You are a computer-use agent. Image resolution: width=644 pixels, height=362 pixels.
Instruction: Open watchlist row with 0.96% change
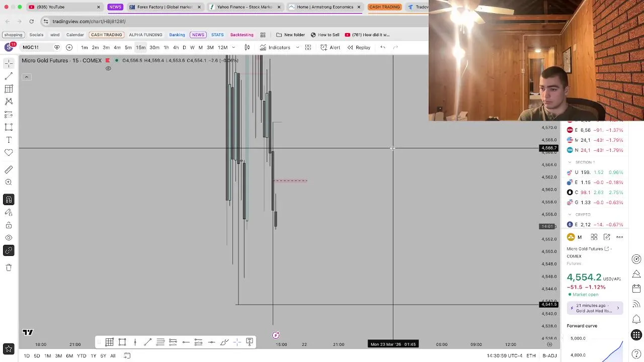596,172
